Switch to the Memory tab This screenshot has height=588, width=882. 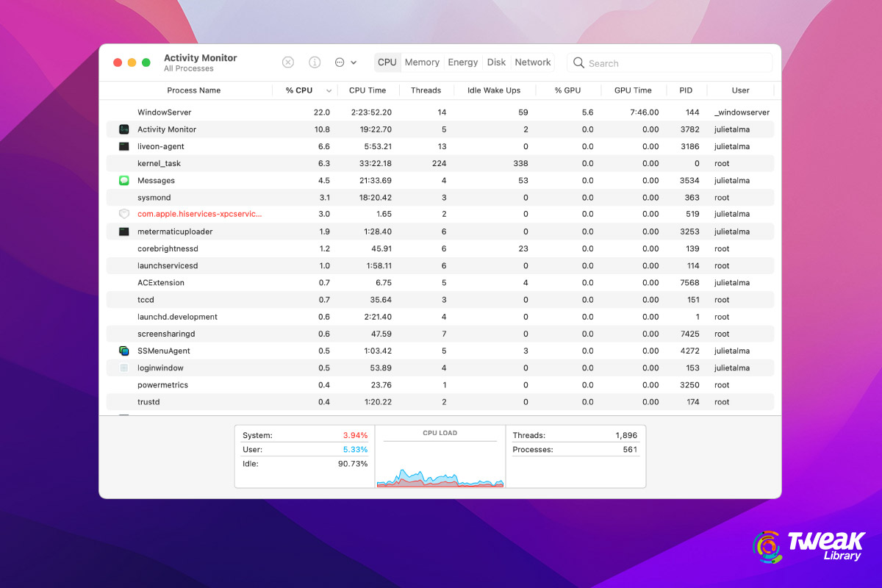[422, 62]
